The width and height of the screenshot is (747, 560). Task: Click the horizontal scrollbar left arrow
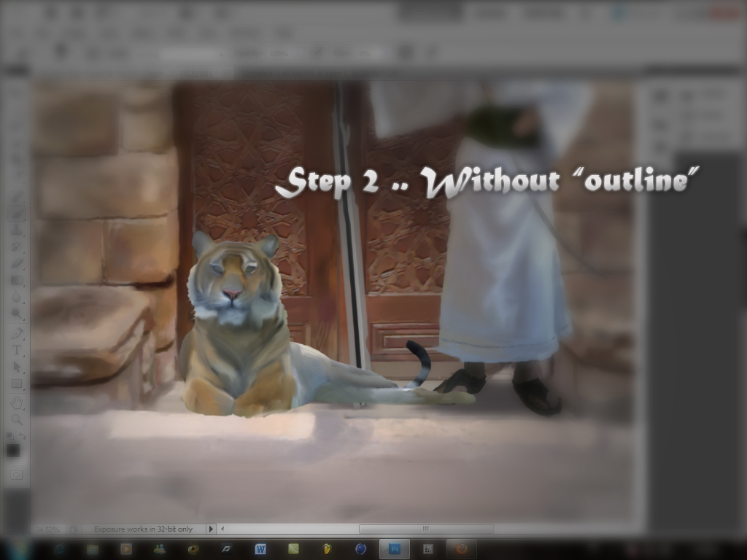[x=222, y=529]
